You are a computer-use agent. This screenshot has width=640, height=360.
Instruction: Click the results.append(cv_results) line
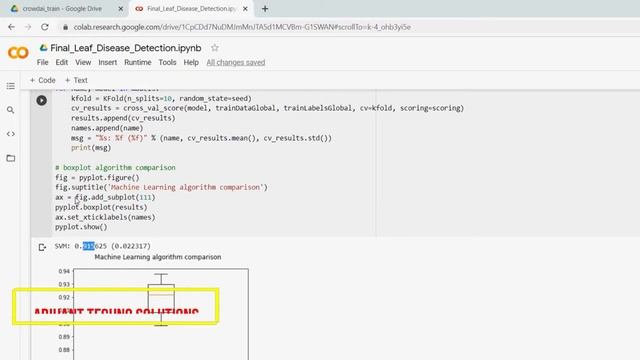123,118
